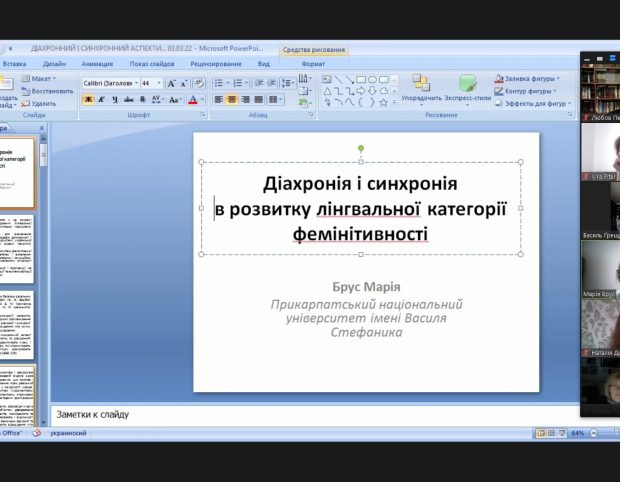The image size is (620, 482).
Task: Click the center text alignment icon
Action: tap(232, 99)
